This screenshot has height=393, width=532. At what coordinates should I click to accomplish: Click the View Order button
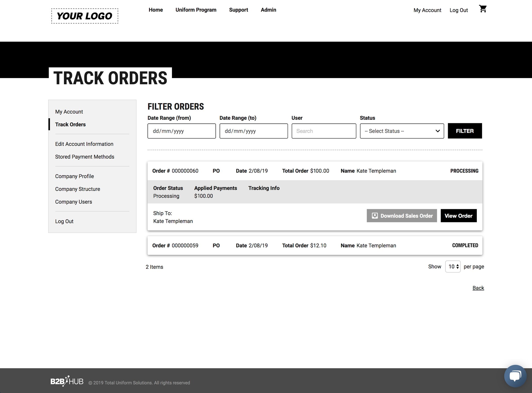[x=459, y=216]
